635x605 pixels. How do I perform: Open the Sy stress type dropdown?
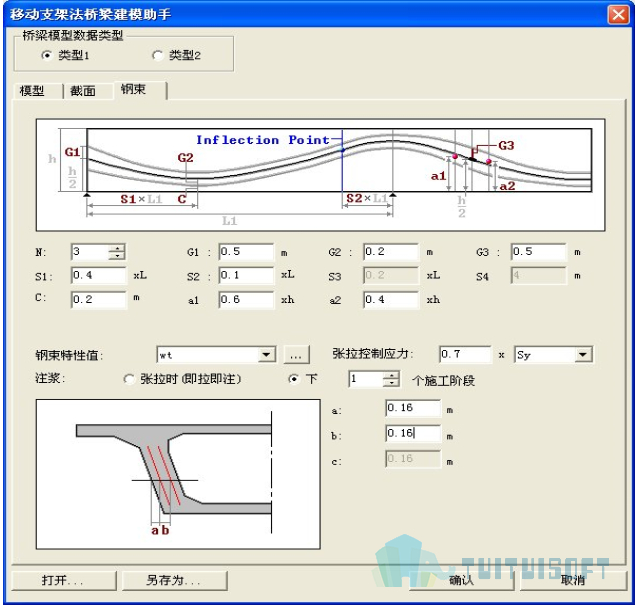(x=553, y=354)
